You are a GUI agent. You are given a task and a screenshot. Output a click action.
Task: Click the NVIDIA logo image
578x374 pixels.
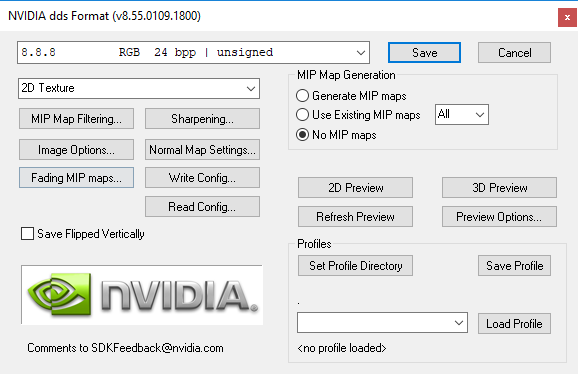[x=142, y=295]
